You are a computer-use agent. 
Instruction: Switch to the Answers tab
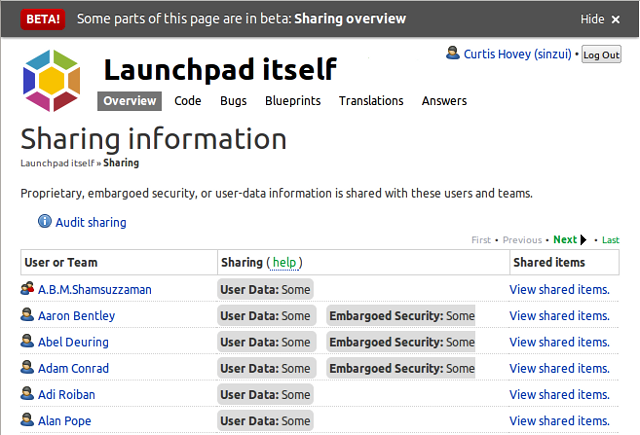(444, 100)
